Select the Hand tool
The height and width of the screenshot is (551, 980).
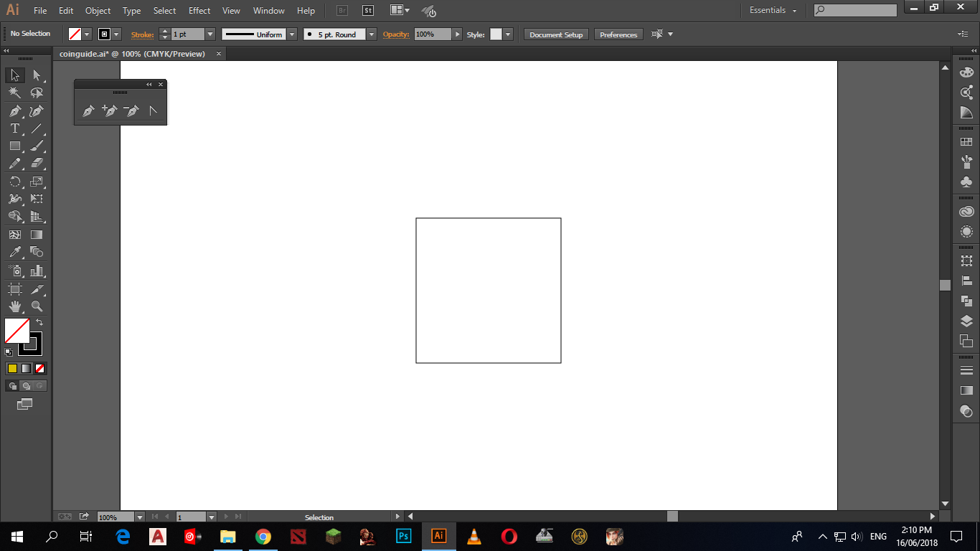(x=15, y=306)
